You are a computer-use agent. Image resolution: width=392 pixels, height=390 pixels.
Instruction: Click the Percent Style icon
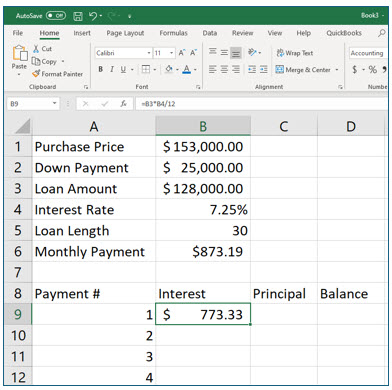pyautogui.click(x=373, y=69)
